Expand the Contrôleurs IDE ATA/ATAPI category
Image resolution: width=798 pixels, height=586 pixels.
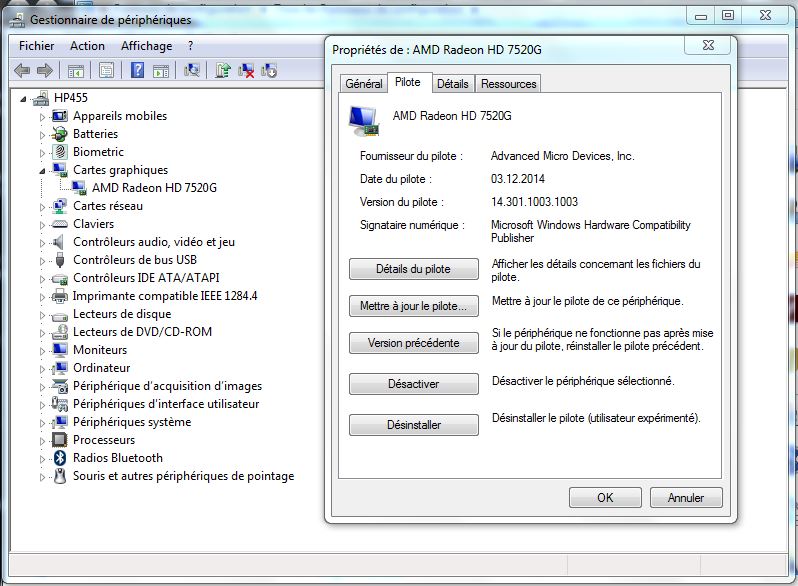tap(42, 278)
